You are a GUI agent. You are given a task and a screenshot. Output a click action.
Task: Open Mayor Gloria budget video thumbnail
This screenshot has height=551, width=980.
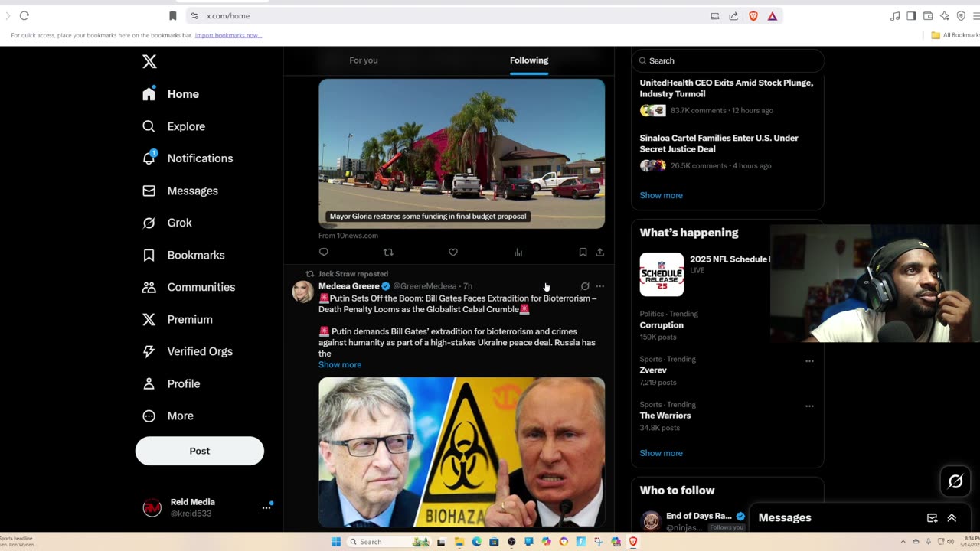coord(462,153)
